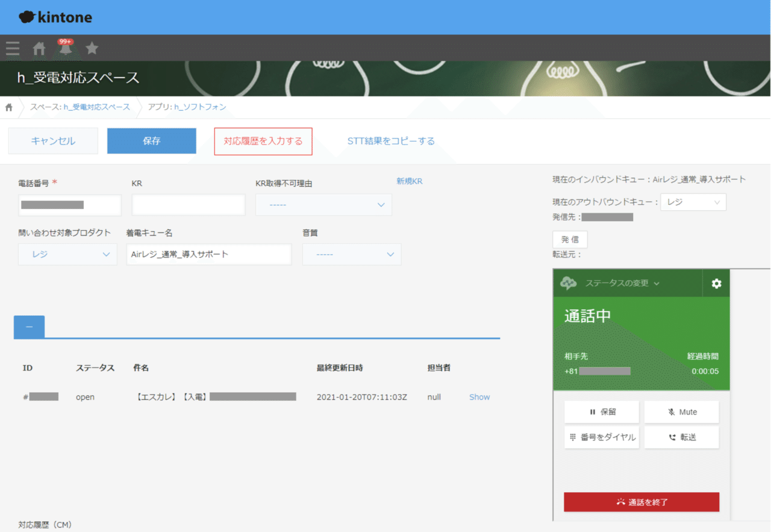The width and height of the screenshot is (771, 532).
Task: Click the 対応履歴（CM） label
Action: [x=45, y=525]
